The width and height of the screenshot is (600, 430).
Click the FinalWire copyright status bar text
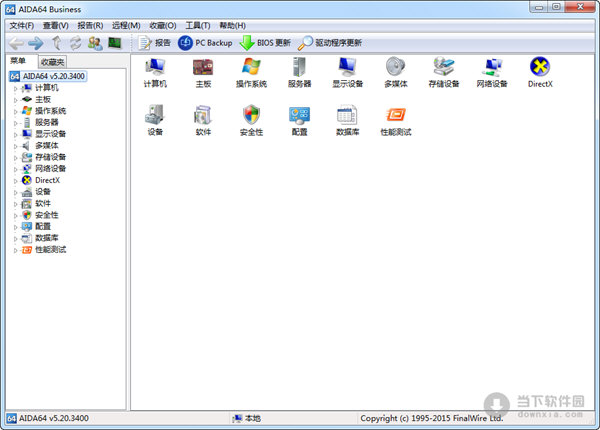click(432, 419)
